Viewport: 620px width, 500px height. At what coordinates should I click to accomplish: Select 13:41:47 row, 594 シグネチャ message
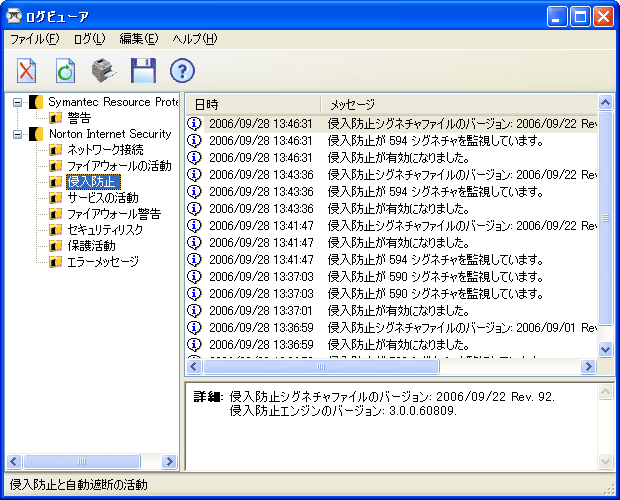click(x=391, y=260)
